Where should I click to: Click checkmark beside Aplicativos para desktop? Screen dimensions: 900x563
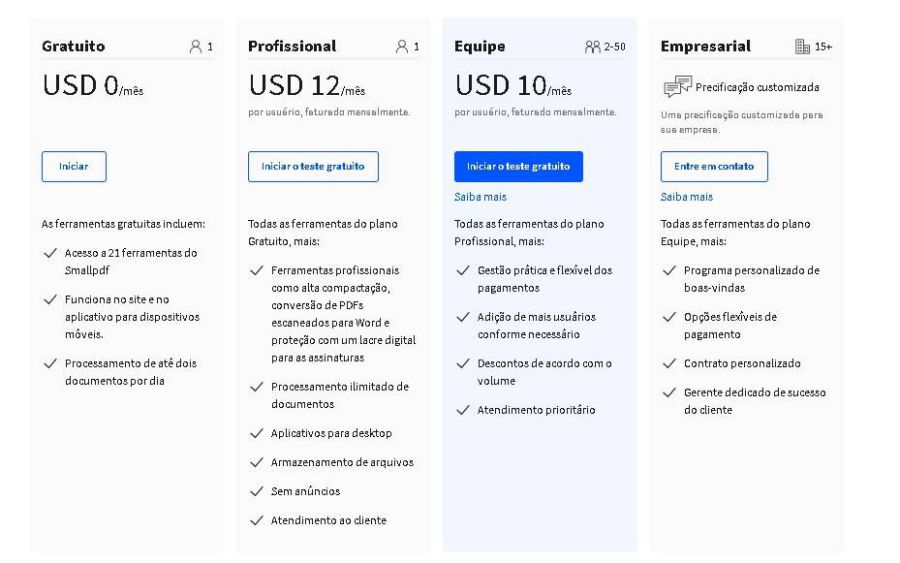[257, 433]
